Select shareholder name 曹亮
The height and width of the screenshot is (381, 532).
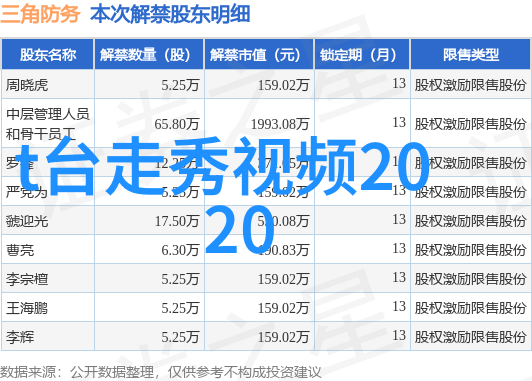pyautogui.click(x=20, y=250)
